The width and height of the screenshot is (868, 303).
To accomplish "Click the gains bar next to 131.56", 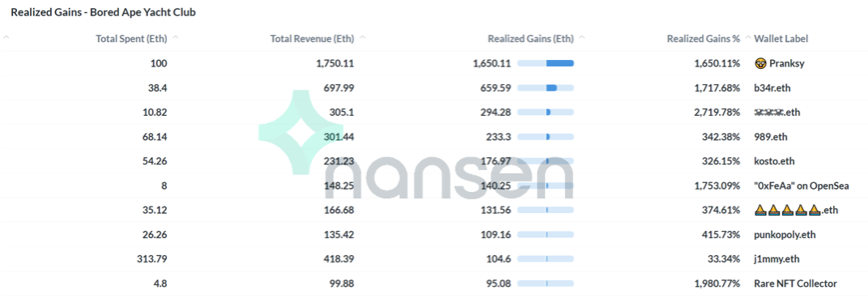I will [x=545, y=210].
